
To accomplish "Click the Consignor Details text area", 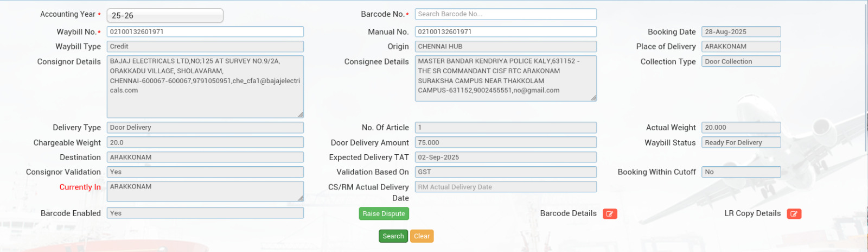I will 205,86.
